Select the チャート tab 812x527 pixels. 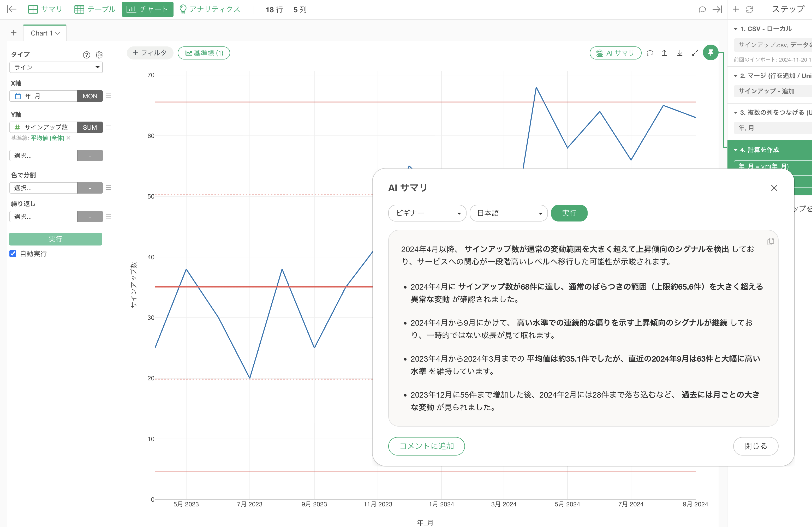pyautogui.click(x=147, y=9)
